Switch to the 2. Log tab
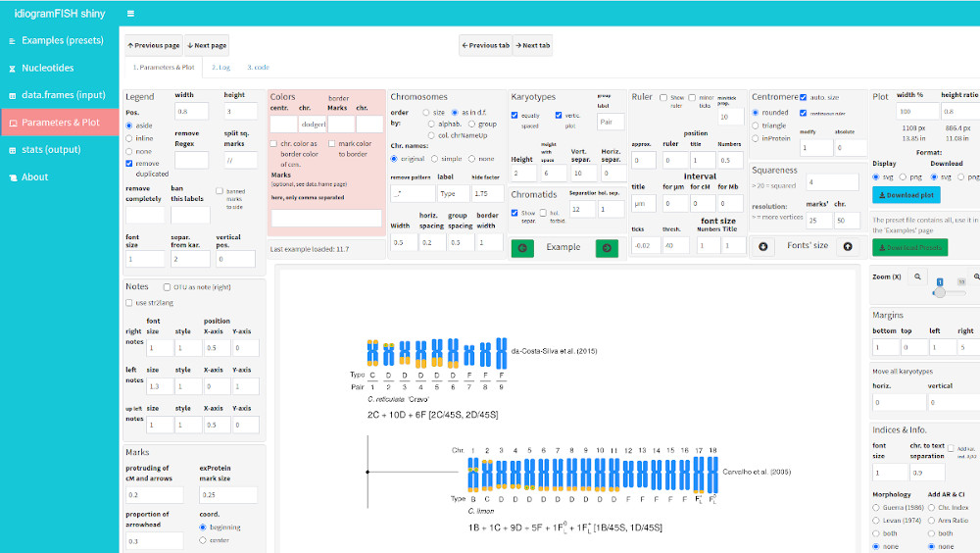This screenshot has width=980, height=553. tap(220, 68)
